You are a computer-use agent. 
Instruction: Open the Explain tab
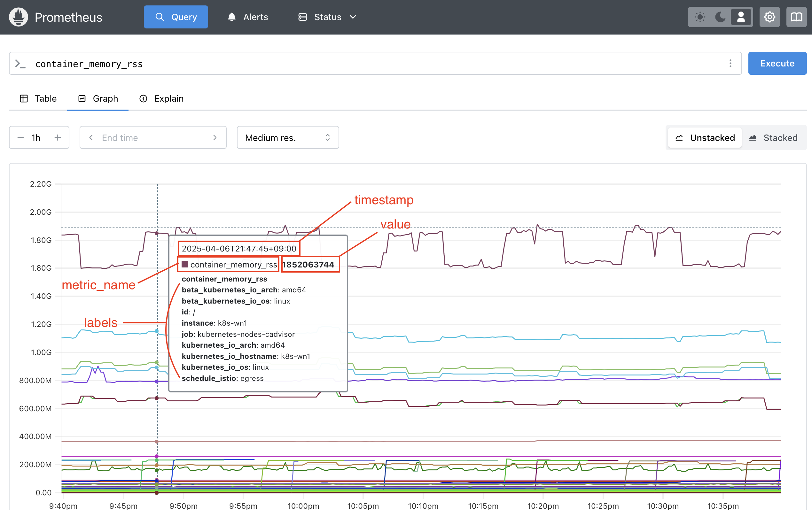[x=161, y=98]
